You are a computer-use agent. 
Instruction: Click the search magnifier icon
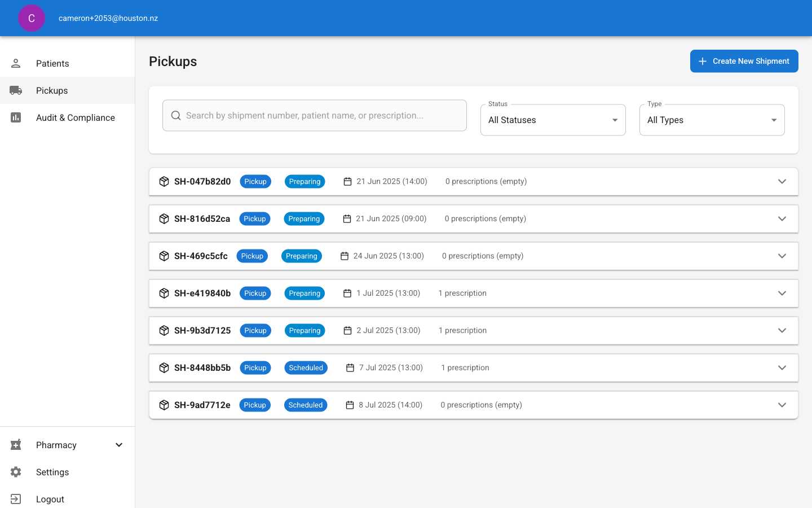click(x=176, y=115)
